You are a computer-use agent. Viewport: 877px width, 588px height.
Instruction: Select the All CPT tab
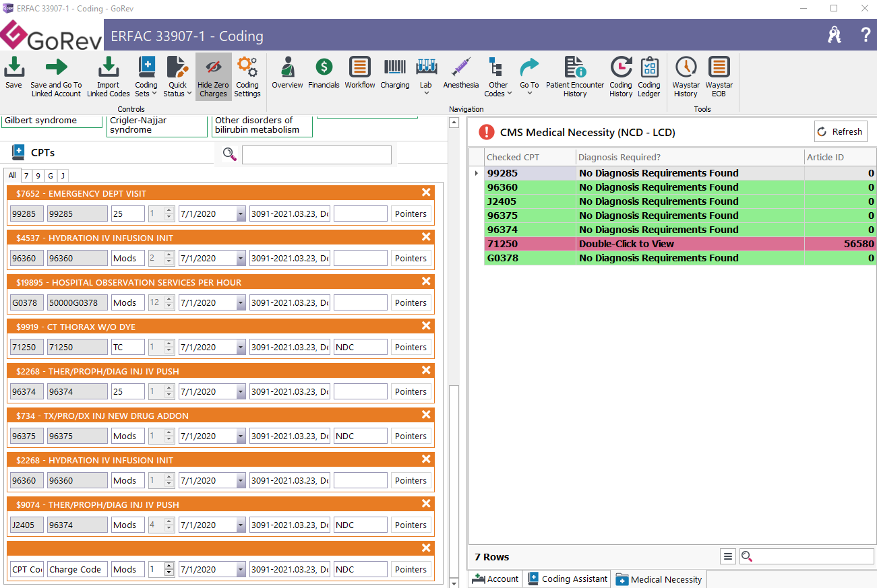[12, 175]
